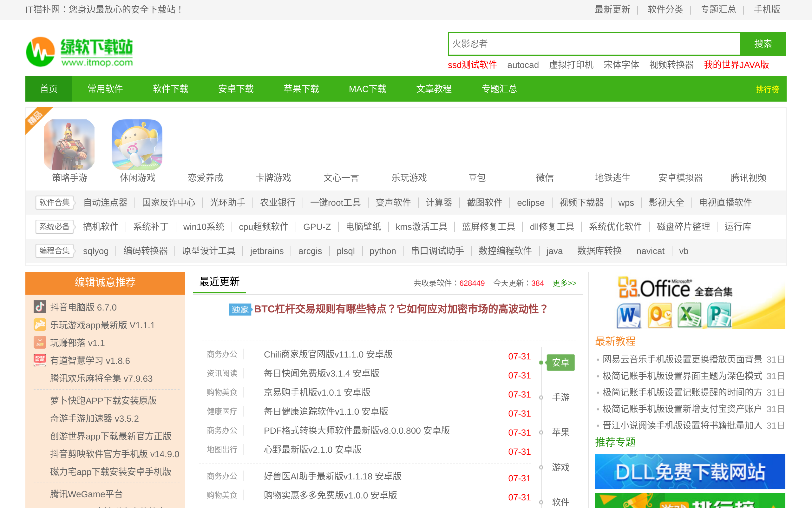Click the 我的世界JAVA版 hot search link

736,64
